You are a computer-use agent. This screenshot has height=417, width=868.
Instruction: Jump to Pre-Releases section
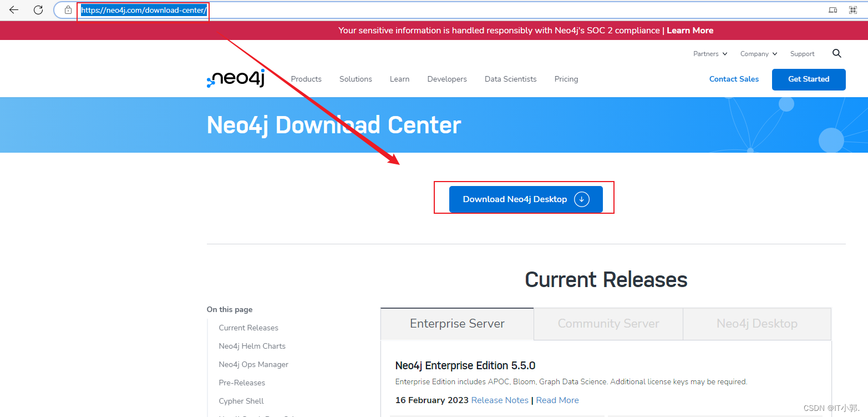tap(242, 383)
